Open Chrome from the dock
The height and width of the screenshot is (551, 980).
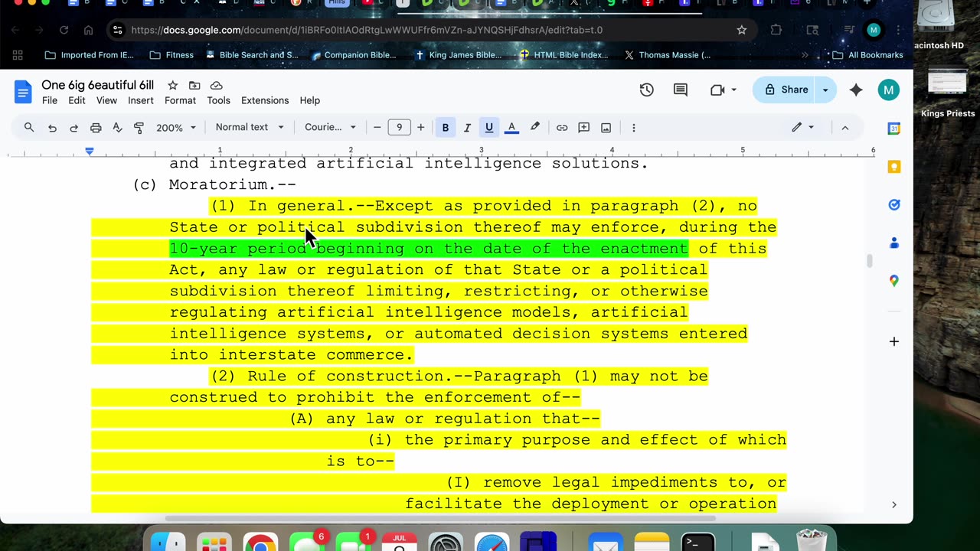260,545
